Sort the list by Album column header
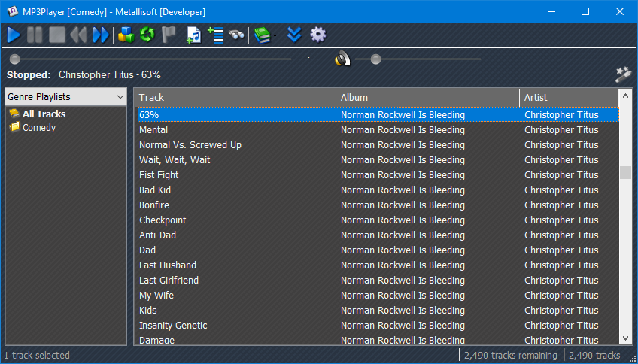The height and width of the screenshot is (364, 638). click(427, 97)
